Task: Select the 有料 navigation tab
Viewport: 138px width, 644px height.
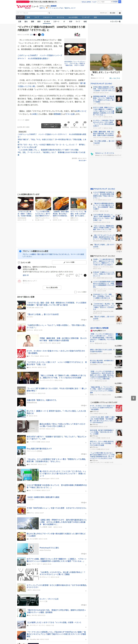Action: point(95,17)
